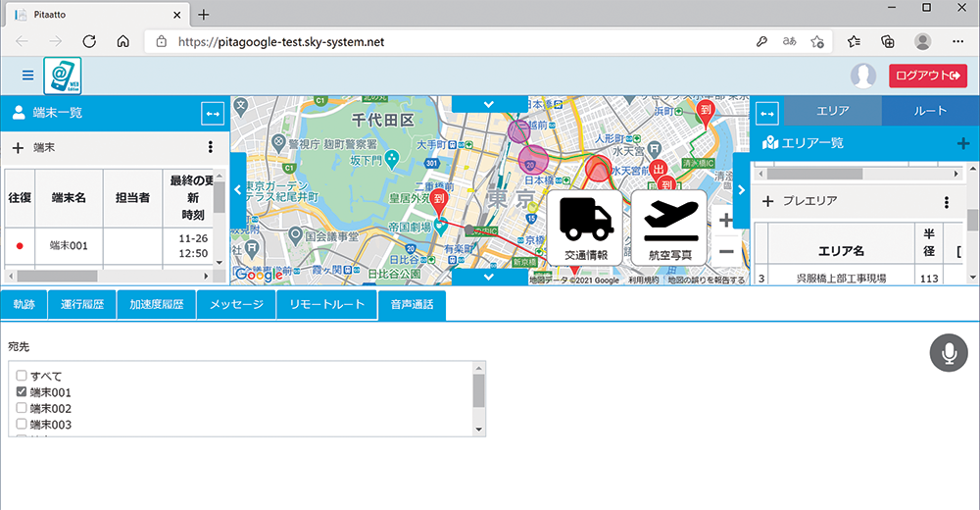The width and height of the screenshot is (980, 510).
Task: Open 端末 panel three-dot options menu
Action: (210, 148)
